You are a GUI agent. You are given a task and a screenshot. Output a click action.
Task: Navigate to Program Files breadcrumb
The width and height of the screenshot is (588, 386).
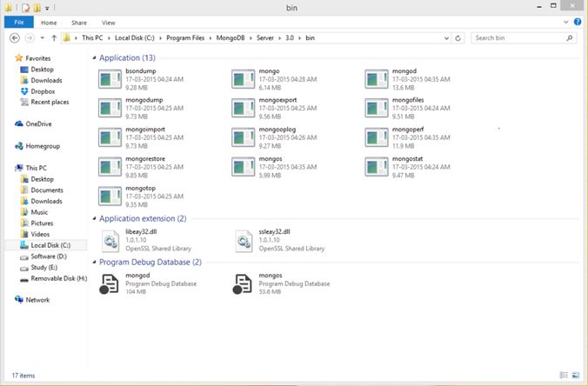coord(185,38)
